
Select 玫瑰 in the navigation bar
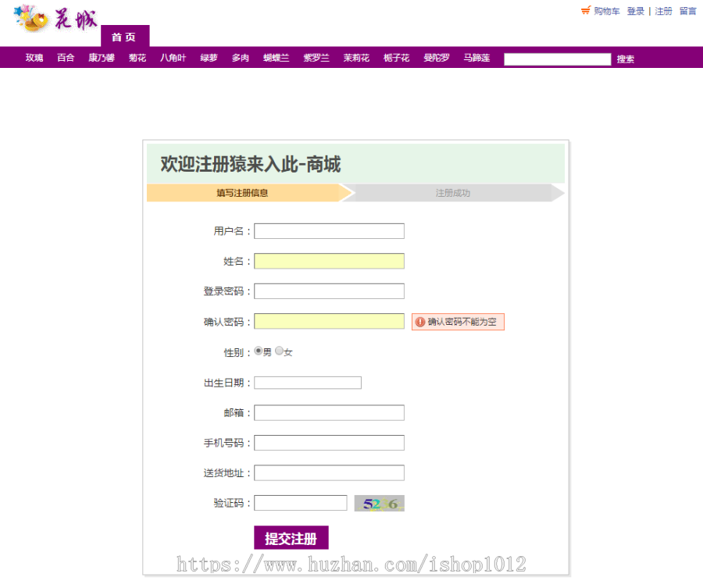tap(33, 57)
